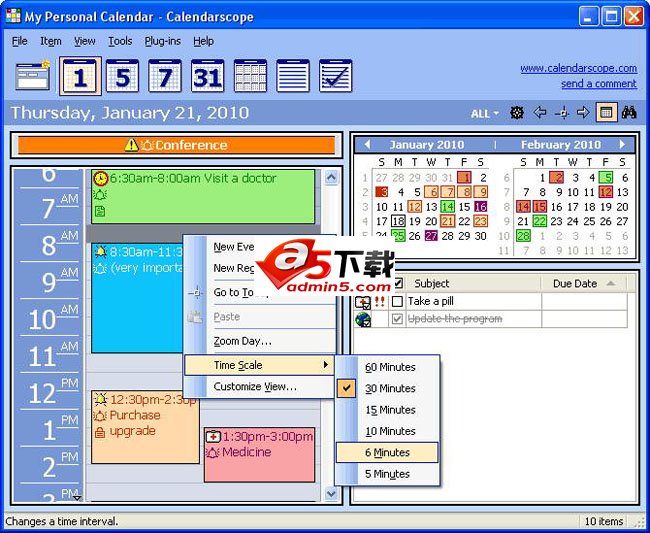Switch to the 1-day view icon
650x533 pixels.
(80, 76)
